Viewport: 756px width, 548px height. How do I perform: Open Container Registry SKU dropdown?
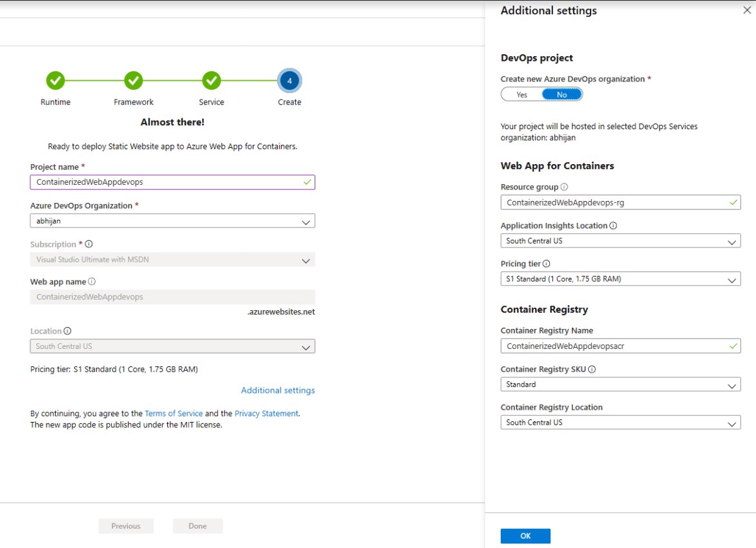tap(620, 385)
